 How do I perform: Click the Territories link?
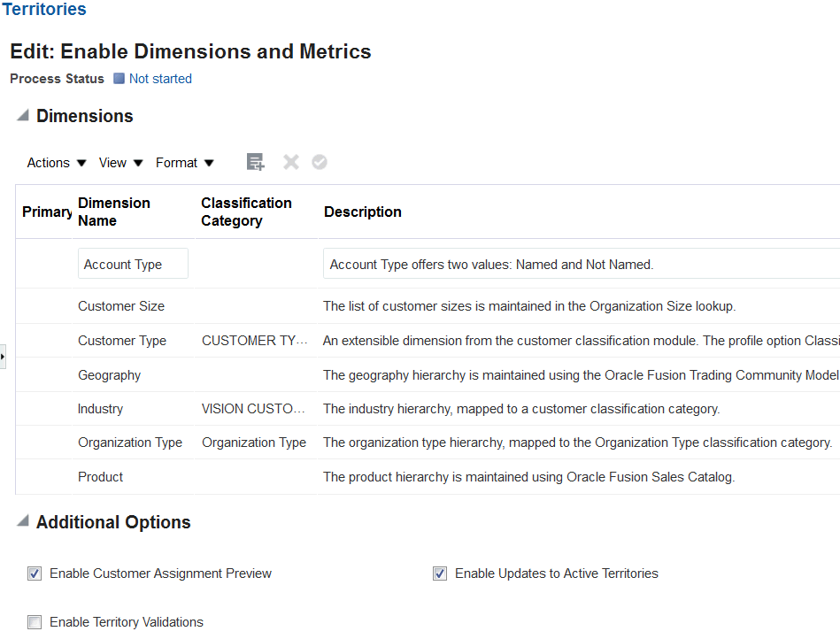pos(44,10)
